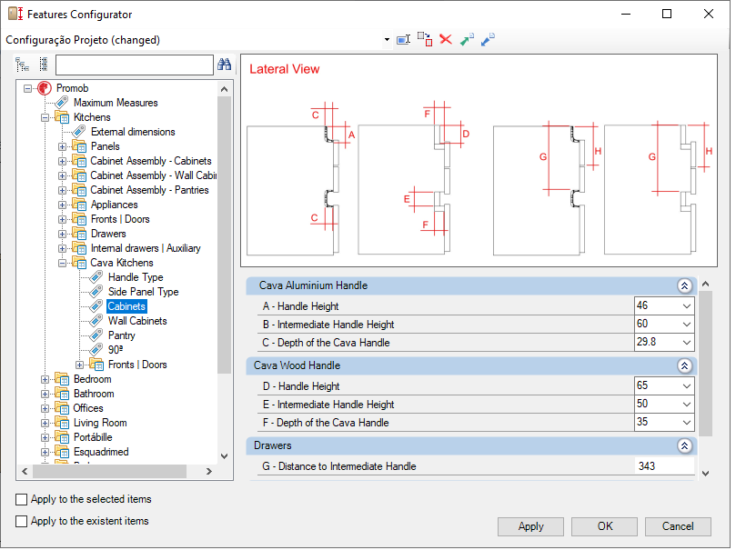This screenshot has height=560, width=736.
Task: Click the tree search input field
Action: 135,65
